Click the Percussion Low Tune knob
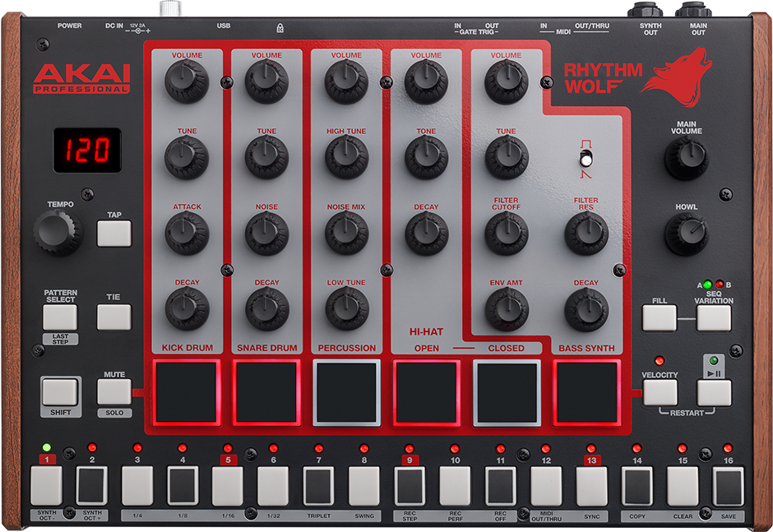 pyautogui.click(x=346, y=308)
